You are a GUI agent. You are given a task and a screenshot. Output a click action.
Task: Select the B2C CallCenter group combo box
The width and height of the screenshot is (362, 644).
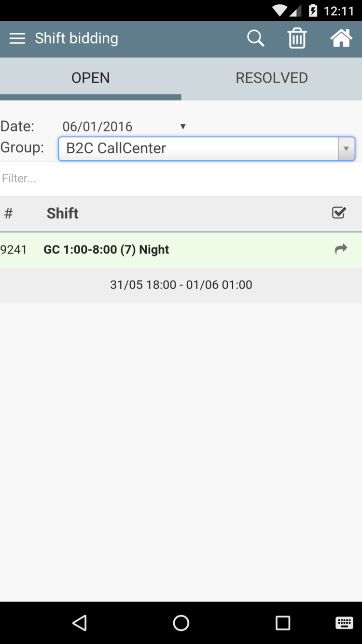pyautogui.click(x=207, y=149)
